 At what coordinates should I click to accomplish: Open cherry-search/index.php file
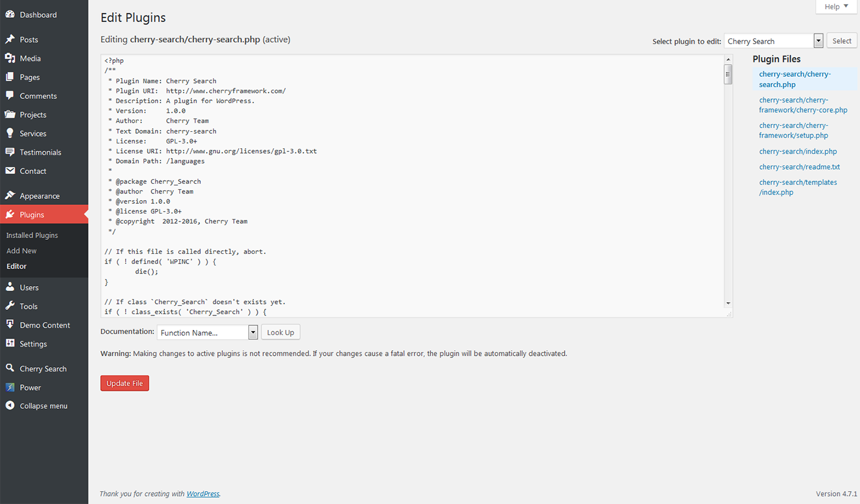798,151
